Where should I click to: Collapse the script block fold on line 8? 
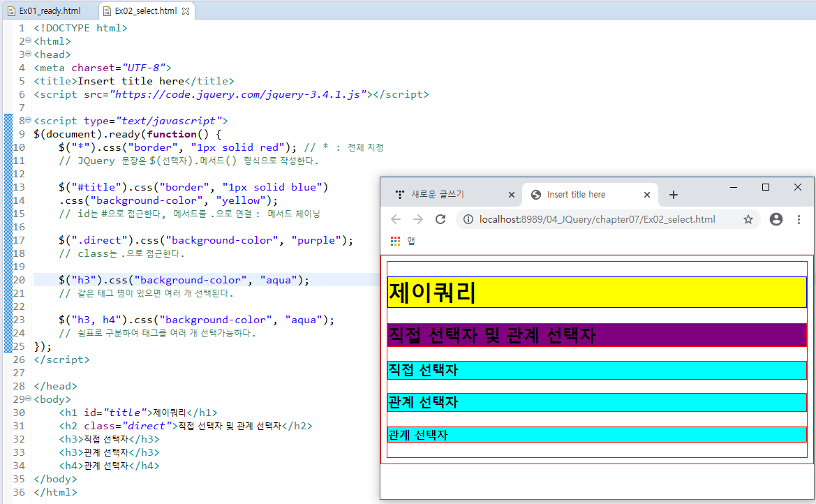coord(29,120)
